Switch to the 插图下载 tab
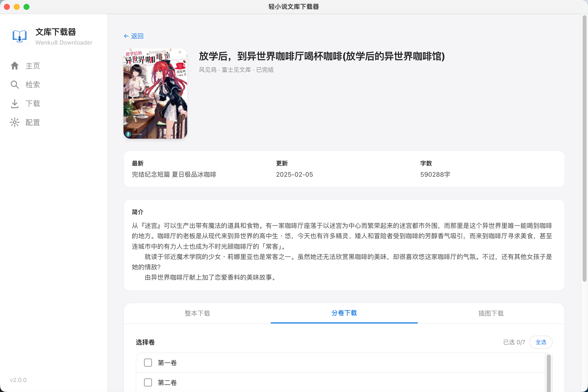This screenshot has height=392, width=588. pos(491,313)
